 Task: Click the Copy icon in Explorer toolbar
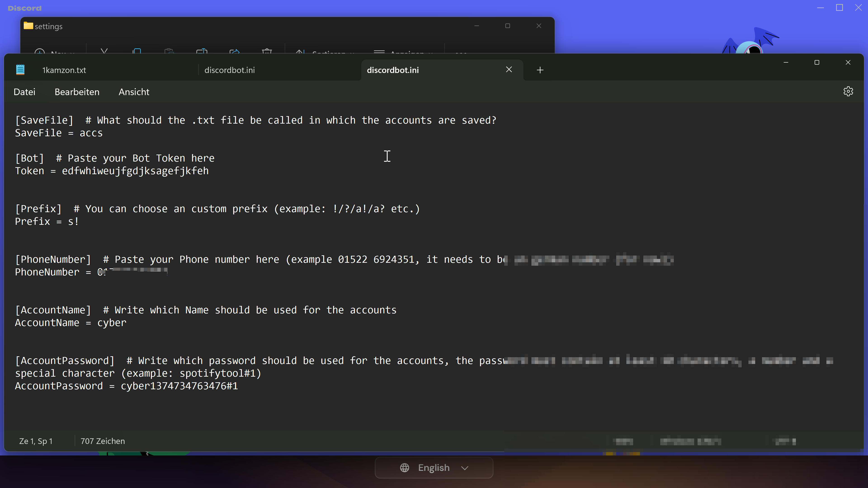coord(137,51)
